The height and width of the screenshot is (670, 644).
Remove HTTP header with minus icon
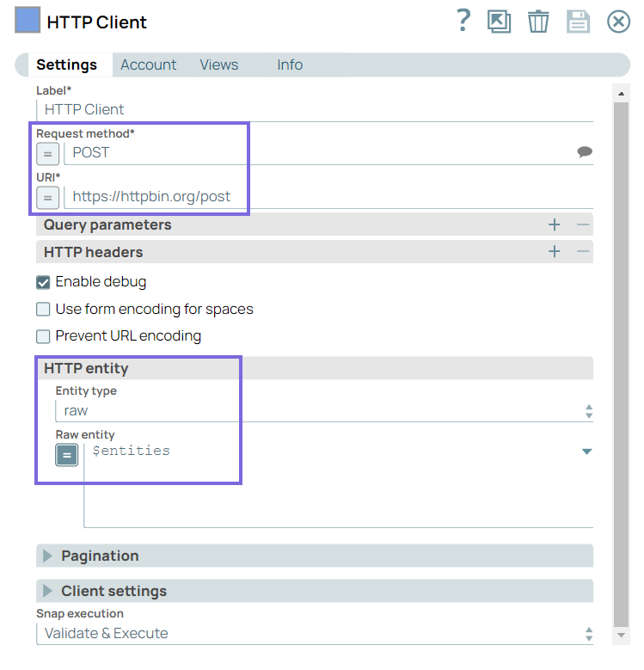click(583, 252)
